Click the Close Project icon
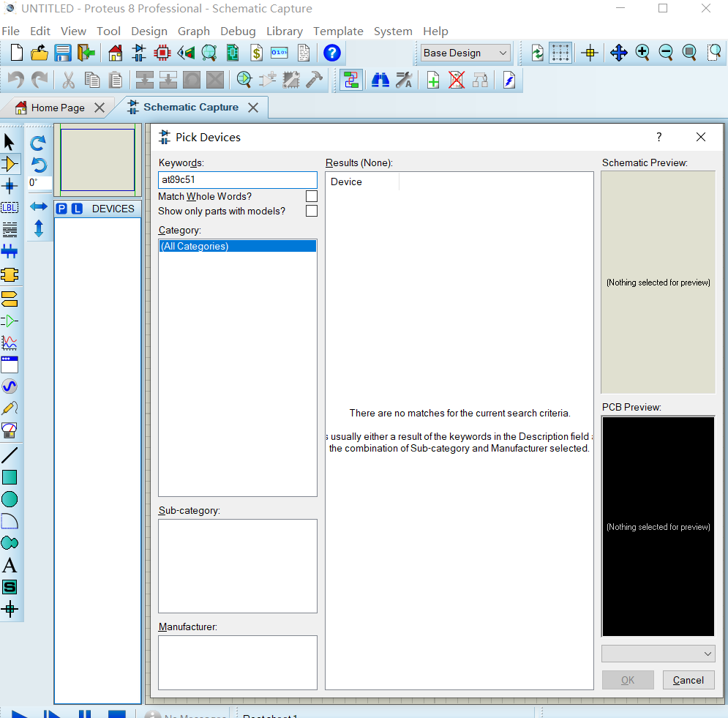Screen dimensions: 728x718 (86, 53)
